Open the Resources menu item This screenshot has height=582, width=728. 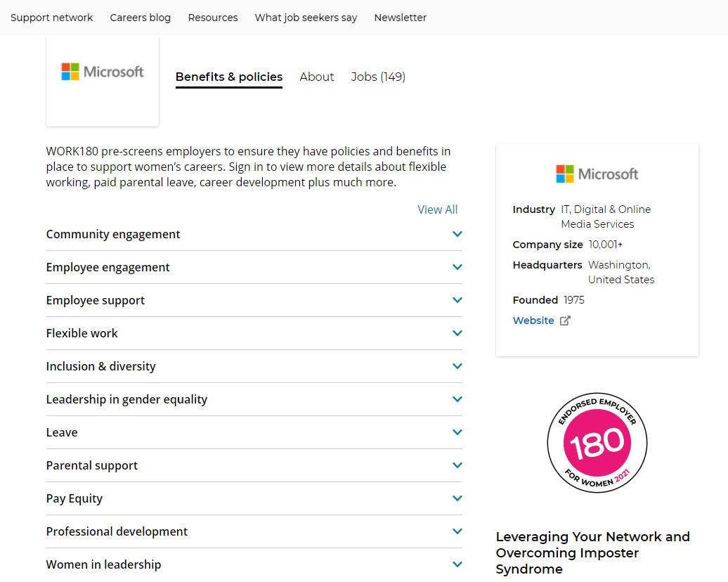pyautogui.click(x=213, y=18)
